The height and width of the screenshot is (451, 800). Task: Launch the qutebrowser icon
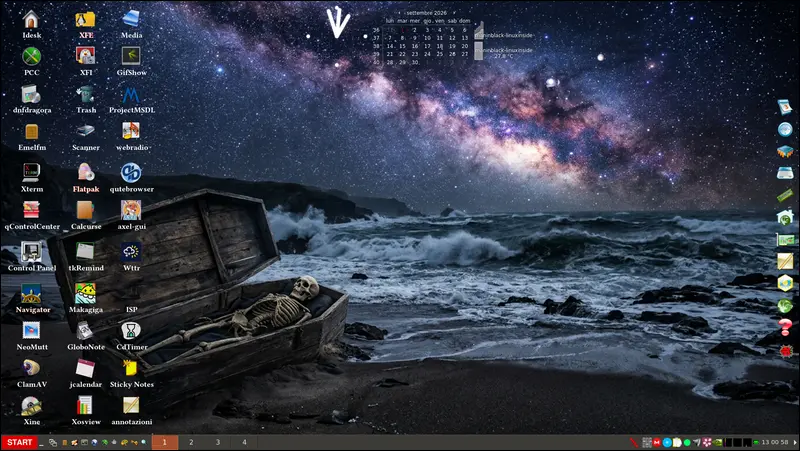tap(131, 172)
